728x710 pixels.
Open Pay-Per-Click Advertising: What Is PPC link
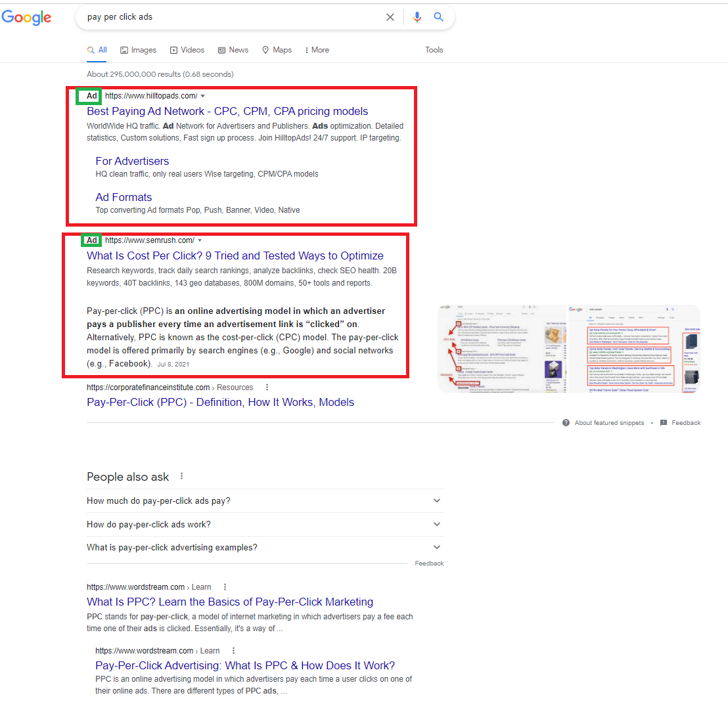[x=245, y=665]
